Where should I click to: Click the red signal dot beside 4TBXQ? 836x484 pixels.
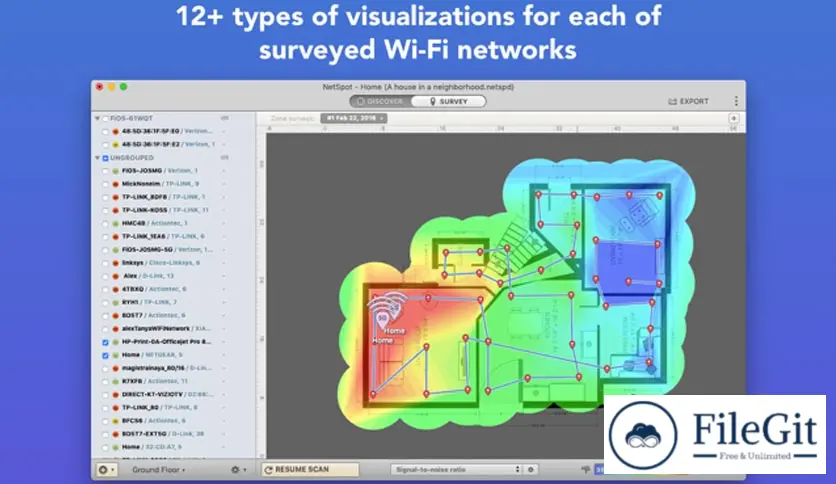click(115, 289)
